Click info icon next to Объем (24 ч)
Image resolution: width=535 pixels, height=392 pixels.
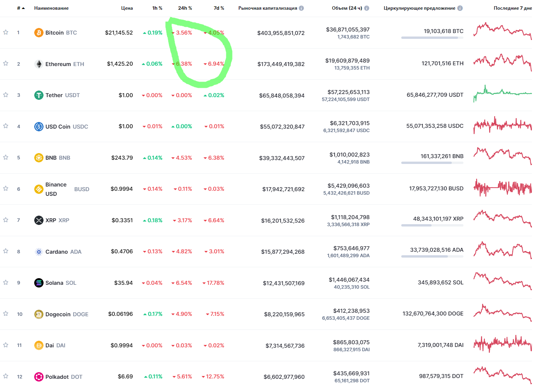tap(367, 8)
